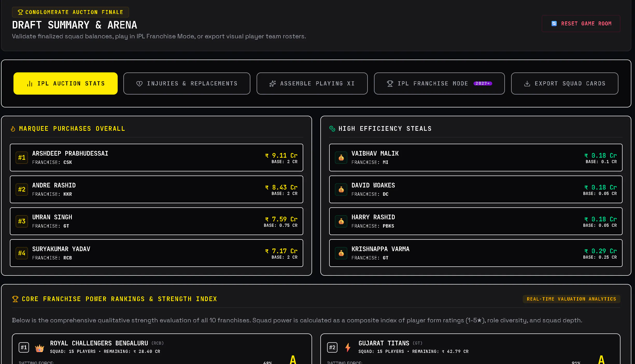Click the purple 2027+ badge
Viewport: 635px width, 364px height.
483,83
